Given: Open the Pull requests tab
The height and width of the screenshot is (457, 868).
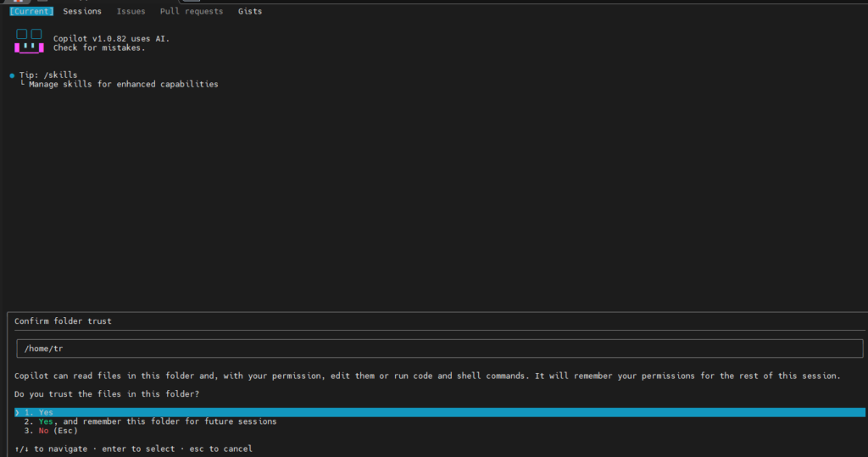Looking at the screenshot, I should [192, 11].
